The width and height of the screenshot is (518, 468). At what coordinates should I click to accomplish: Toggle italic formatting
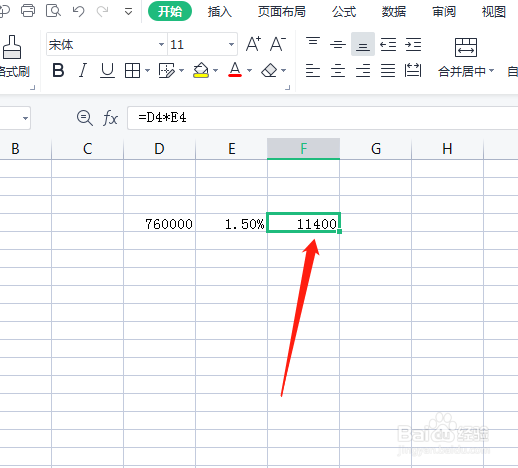[x=82, y=70]
